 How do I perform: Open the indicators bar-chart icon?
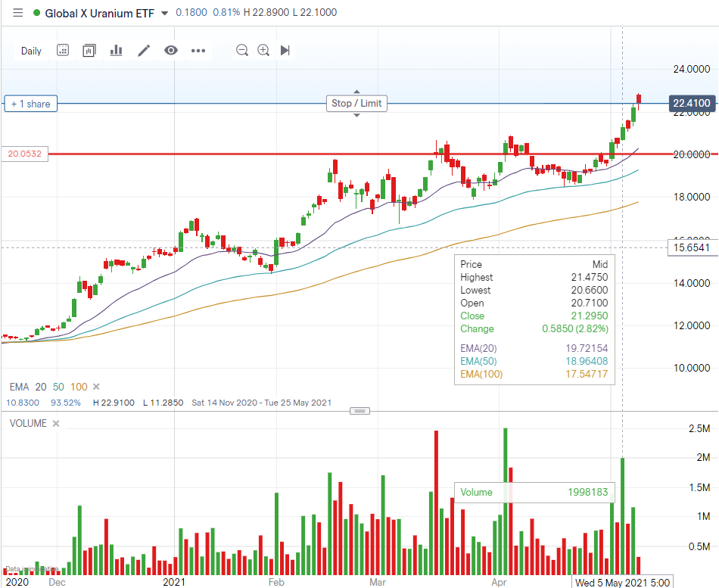point(116,51)
